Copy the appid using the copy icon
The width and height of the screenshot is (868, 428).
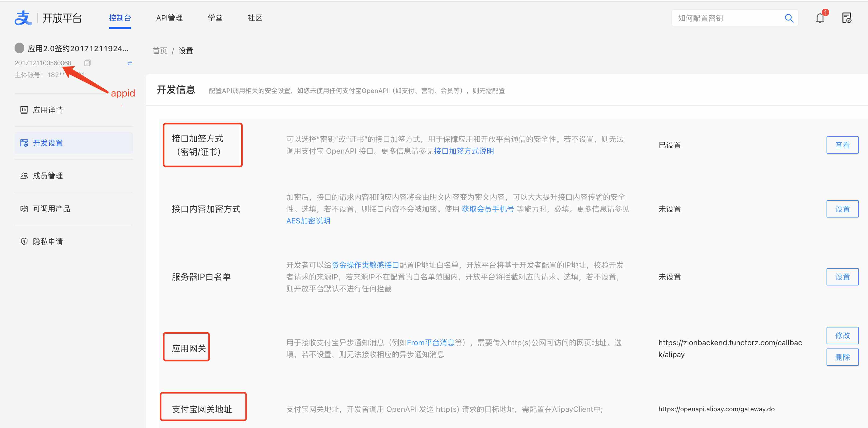click(87, 63)
